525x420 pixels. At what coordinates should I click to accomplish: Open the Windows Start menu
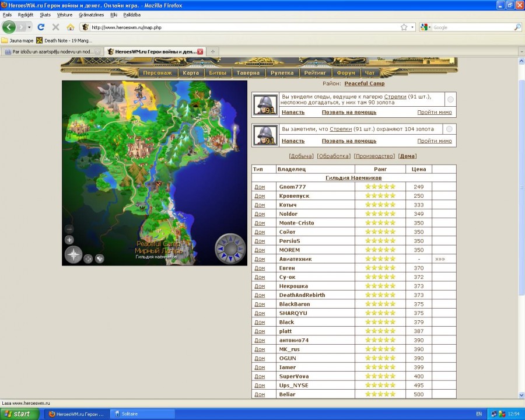pyautogui.click(x=19, y=414)
